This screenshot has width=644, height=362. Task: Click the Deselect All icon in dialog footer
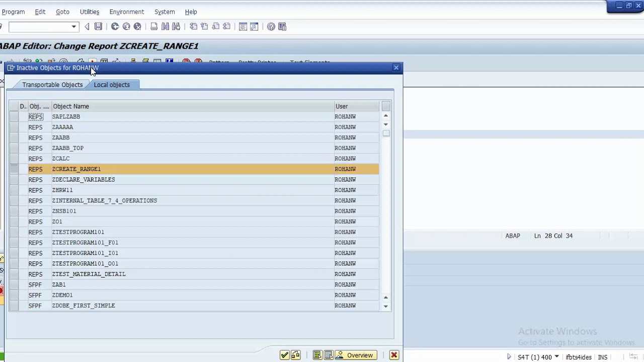pos(329,355)
